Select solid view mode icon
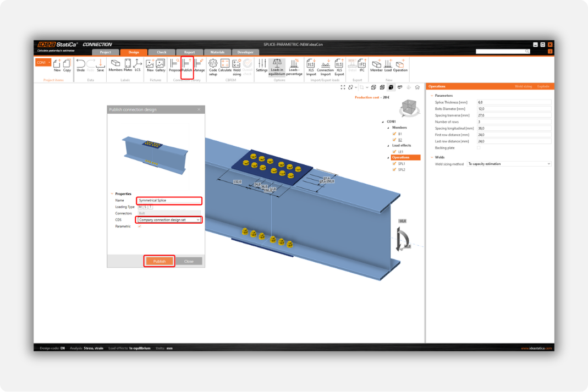588x392 pixels. click(x=391, y=87)
